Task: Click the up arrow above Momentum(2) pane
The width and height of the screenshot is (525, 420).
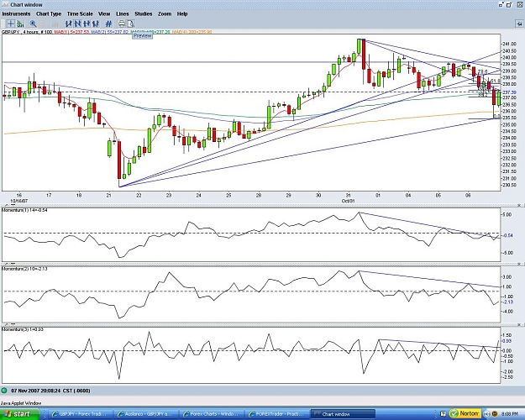Action: click(x=5, y=265)
